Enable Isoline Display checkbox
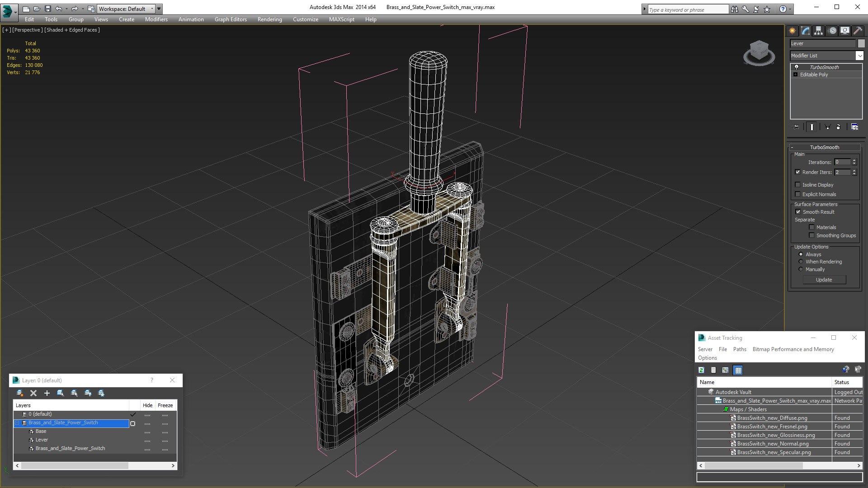 pos(798,185)
